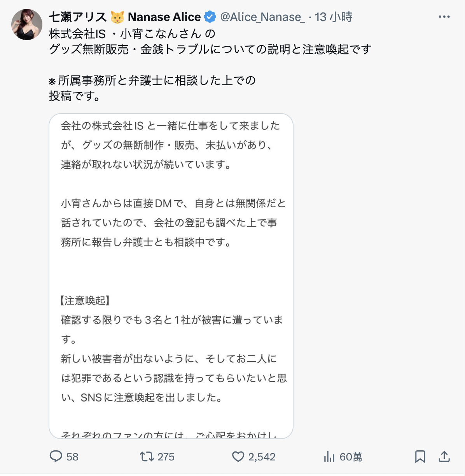Image resolution: width=465 pixels, height=476 pixels.
Task: Click the display name 七瀬アリス Nanase Alice
Action: tap(124, 17)
